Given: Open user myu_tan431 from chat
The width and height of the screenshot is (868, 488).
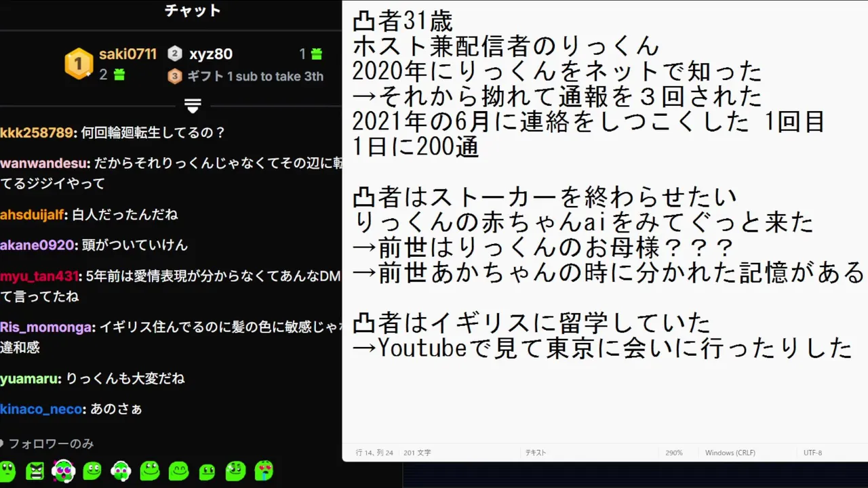Looking at the screenshot, I should click(x=39, y=277).
